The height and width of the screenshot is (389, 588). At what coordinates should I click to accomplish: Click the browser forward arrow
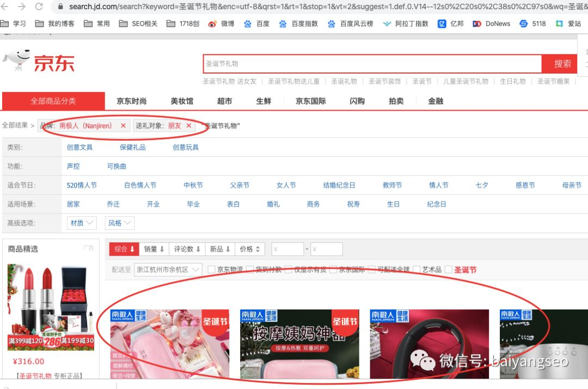tap(21, 7)
